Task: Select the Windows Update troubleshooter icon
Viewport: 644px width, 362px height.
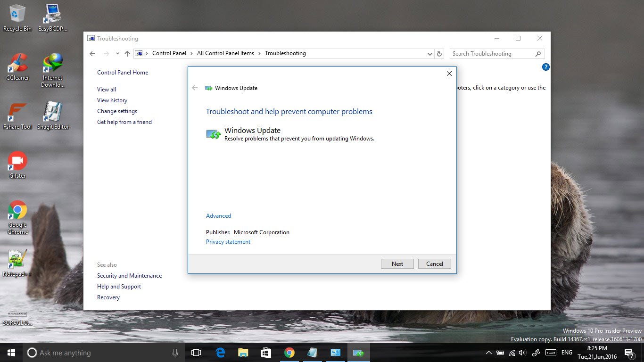Action: pos(214,134)
